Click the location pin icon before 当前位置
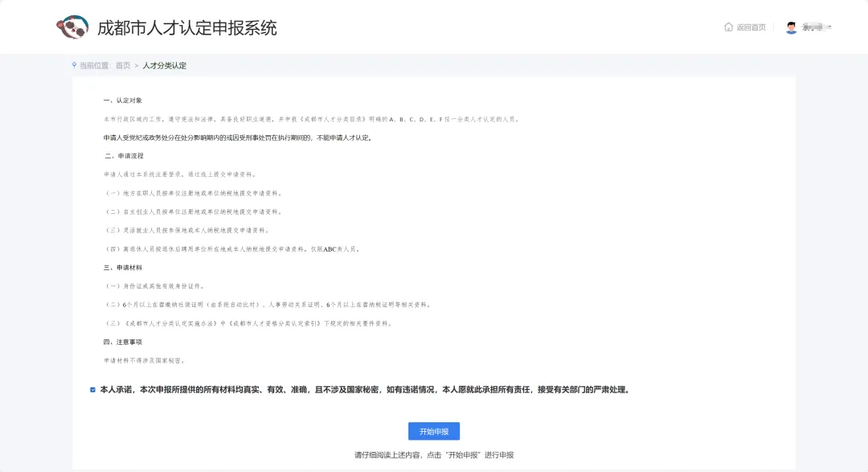868x472 pixels. coord(74,65)
